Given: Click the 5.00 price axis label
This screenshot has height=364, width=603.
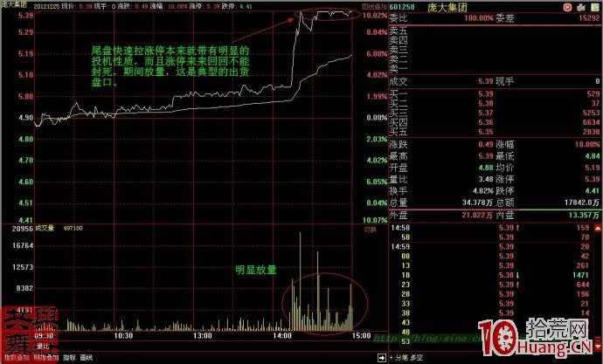Looking at the screenshot, I should click(25, 96).
